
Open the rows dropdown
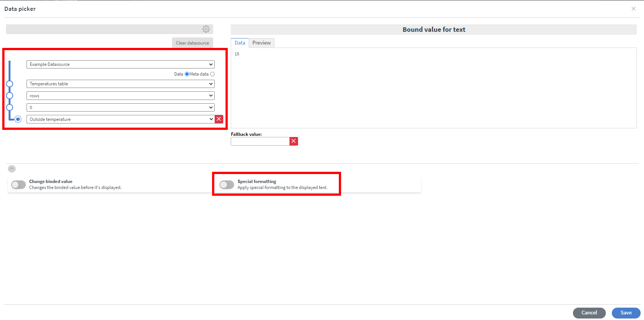(120, 96)
